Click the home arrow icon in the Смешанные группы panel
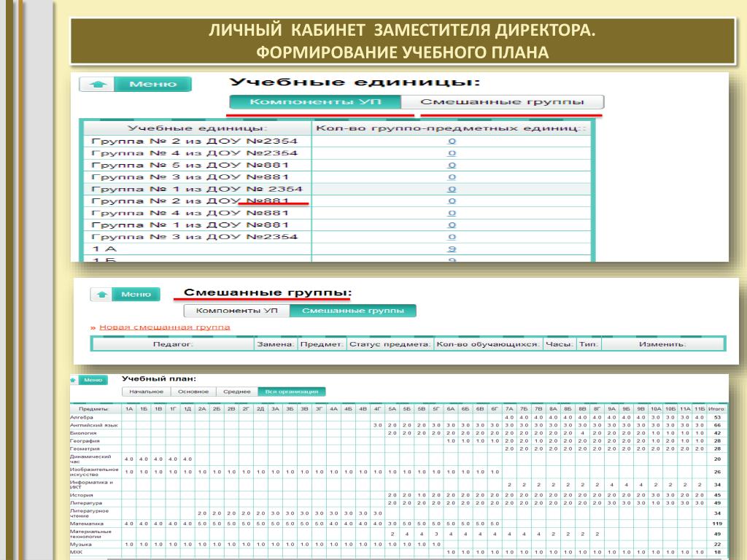747x560 pixels. [101, 295]
